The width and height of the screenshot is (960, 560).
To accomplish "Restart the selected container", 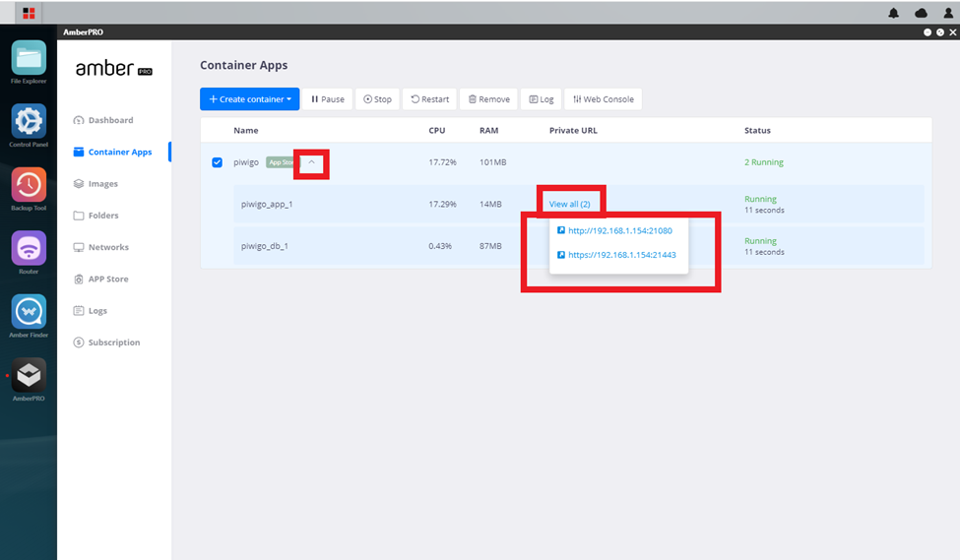I will 430,99.
